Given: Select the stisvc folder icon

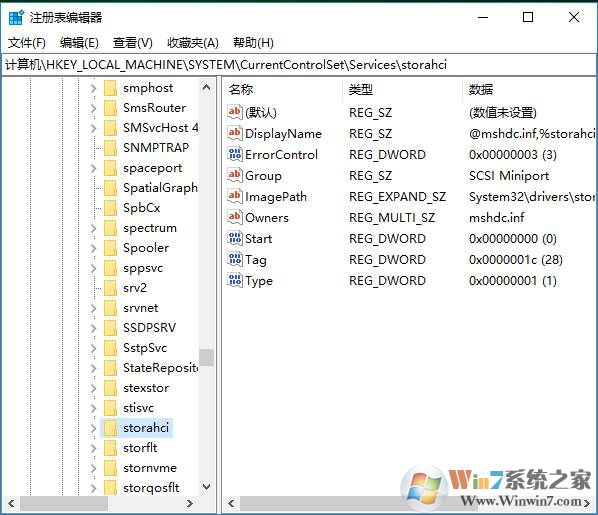Looking at the screenshot, I should [x=110, y=408].
